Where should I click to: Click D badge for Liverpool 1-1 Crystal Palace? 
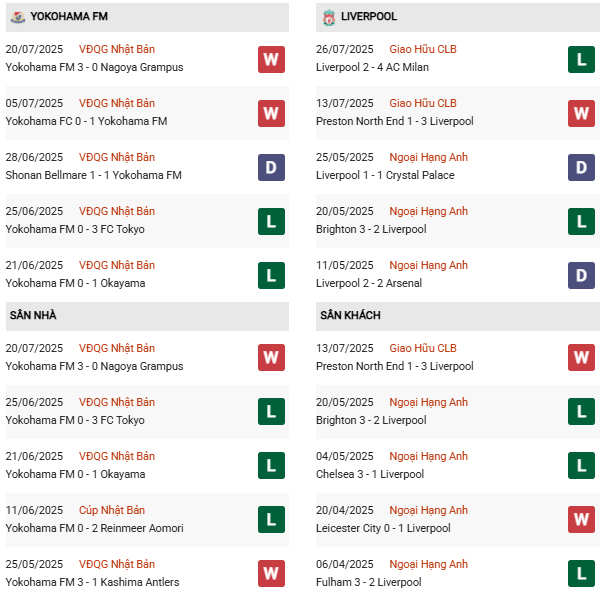tap(582, 167)
